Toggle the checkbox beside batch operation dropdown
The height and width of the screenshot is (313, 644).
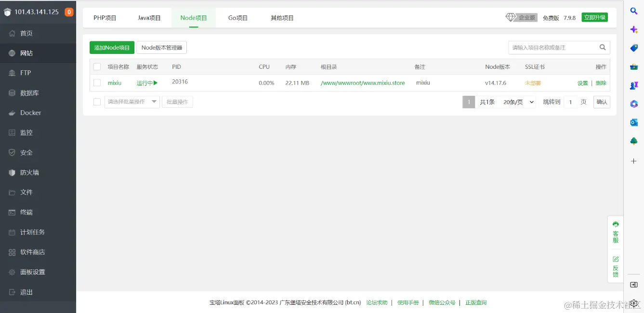click(97, 102)
